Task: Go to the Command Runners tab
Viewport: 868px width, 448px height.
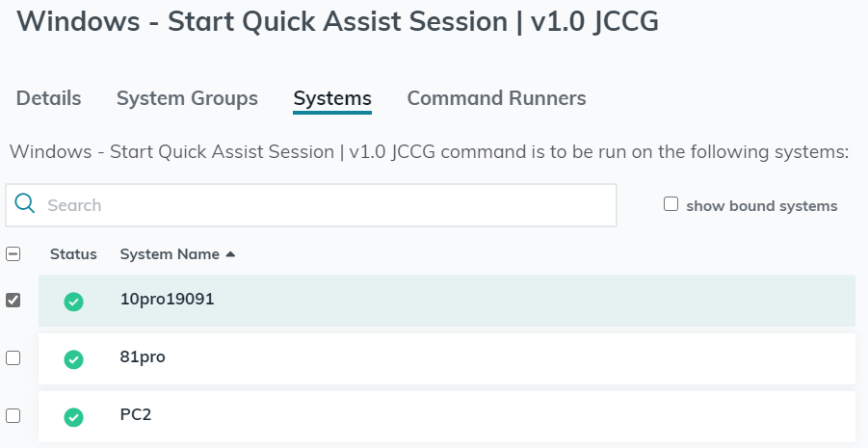Action: [x=496, y=98]
